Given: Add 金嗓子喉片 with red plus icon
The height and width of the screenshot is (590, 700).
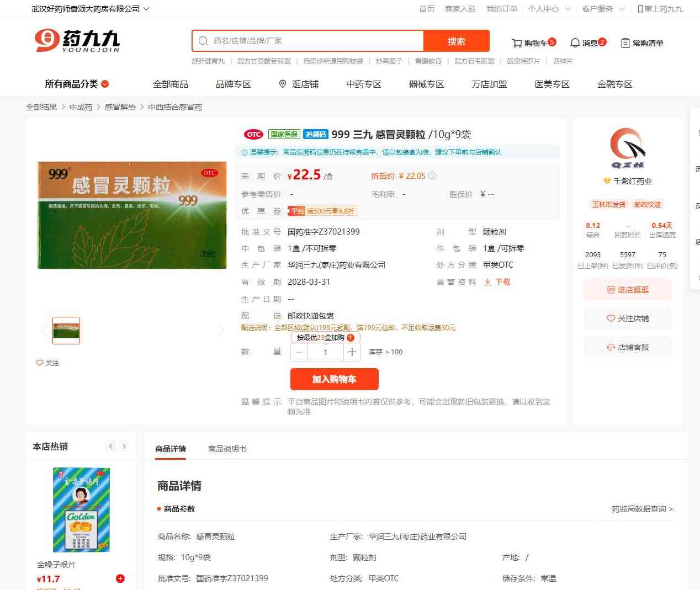Looking at the screenshot, I should [120, 578].
